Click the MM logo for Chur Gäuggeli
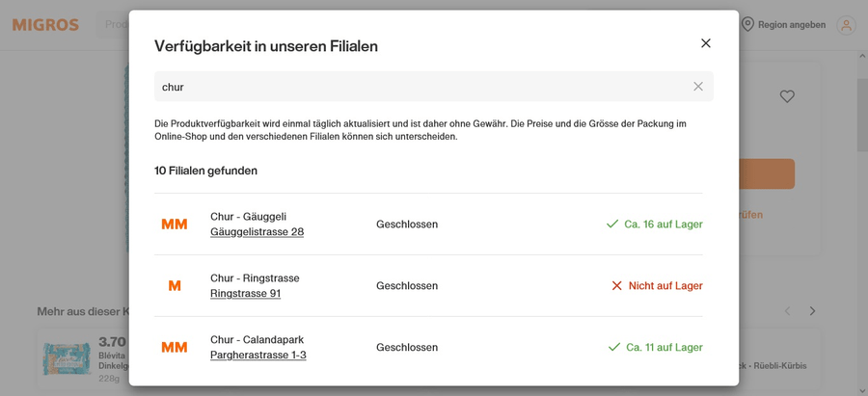The width and height of the screenshot is (868, 396). (x=175, y=224)
